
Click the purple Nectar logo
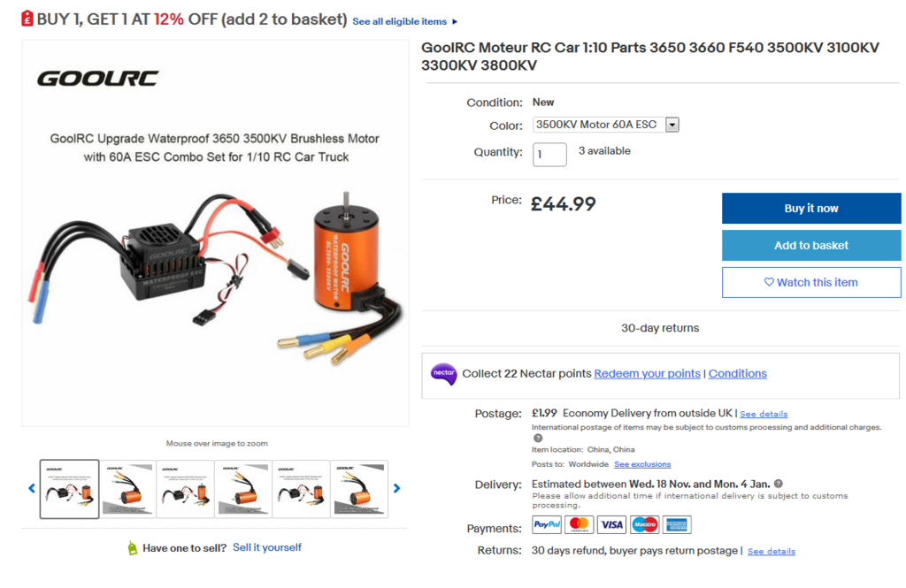click(443, 374)
